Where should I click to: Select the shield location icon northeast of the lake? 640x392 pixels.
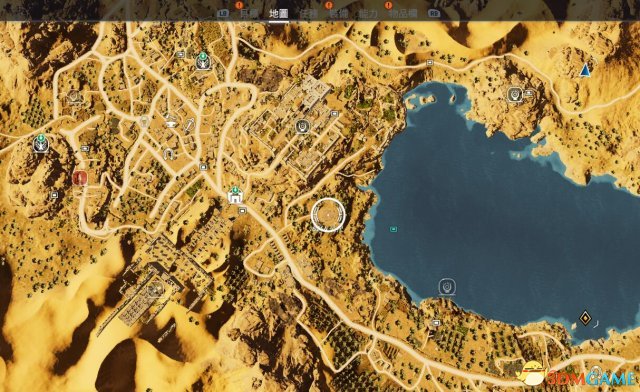pyautogui.click(x=516, y=94)
